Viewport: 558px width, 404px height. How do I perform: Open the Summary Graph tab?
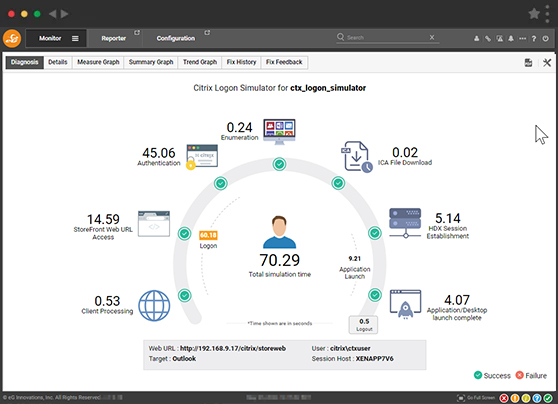point(151,62)
